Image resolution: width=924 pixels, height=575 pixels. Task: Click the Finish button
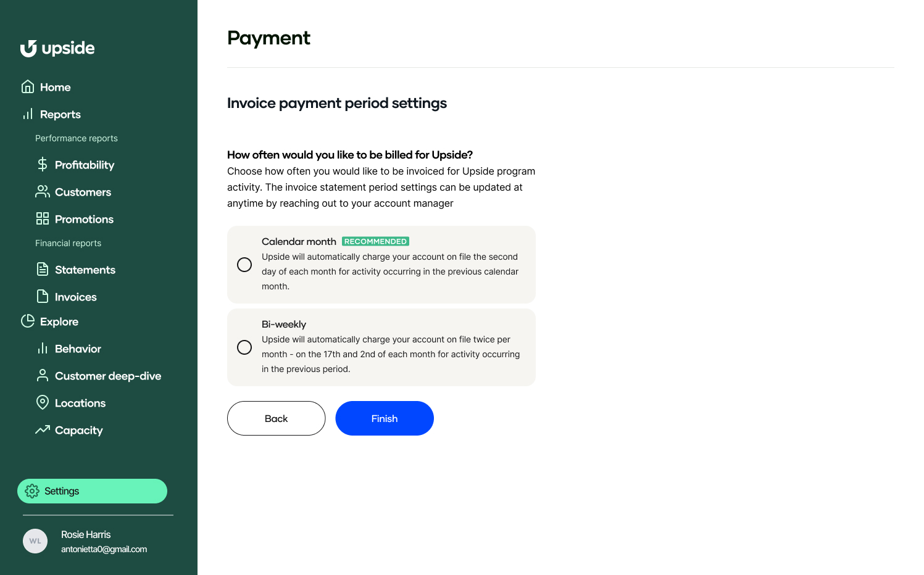(x=384, y=418)
